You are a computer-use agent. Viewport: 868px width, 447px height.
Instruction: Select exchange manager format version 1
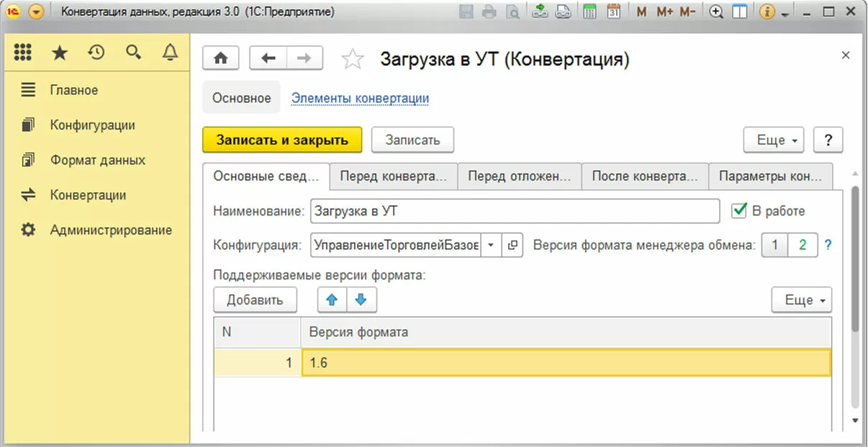coord(774,245)
